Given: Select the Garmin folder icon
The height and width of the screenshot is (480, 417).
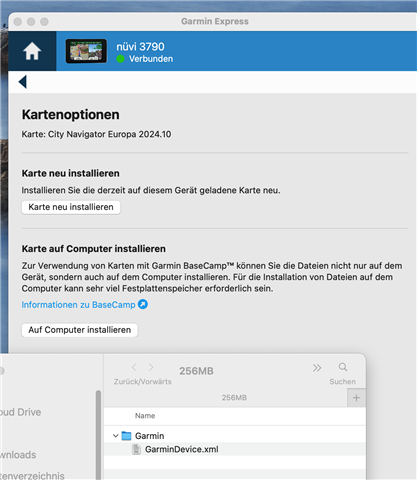Looking at the screenshot, I should (126, 436).
